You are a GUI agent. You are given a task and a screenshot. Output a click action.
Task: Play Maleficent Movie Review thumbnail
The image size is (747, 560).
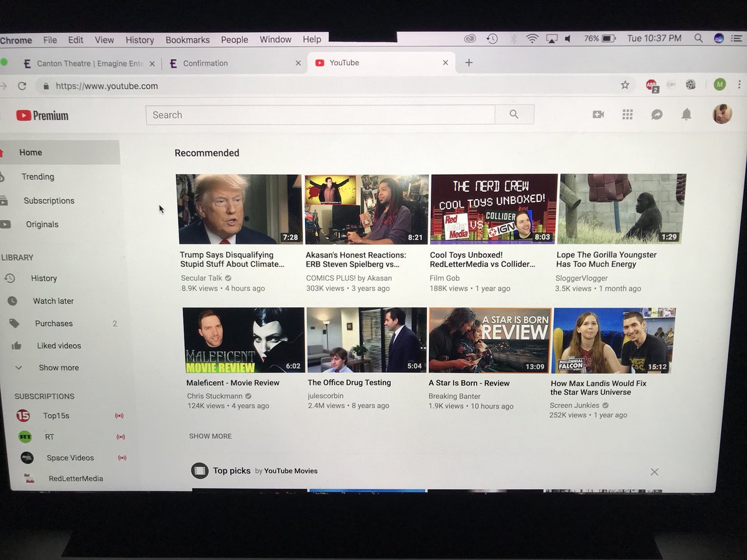click(243, 340)
